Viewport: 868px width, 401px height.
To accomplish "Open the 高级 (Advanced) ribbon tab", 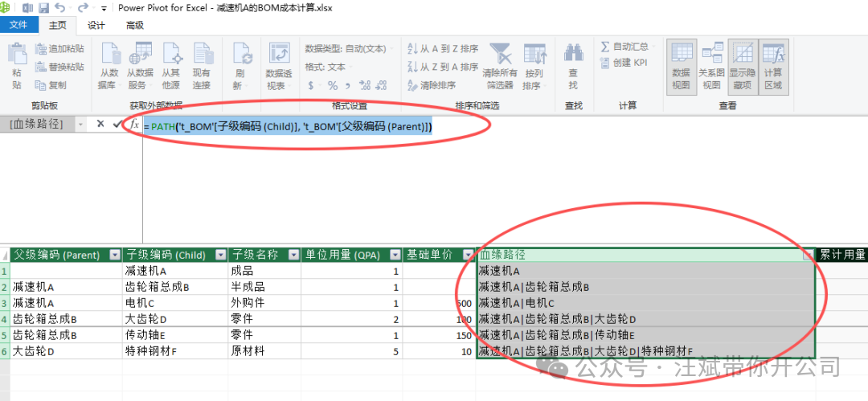I will (134, 25).
